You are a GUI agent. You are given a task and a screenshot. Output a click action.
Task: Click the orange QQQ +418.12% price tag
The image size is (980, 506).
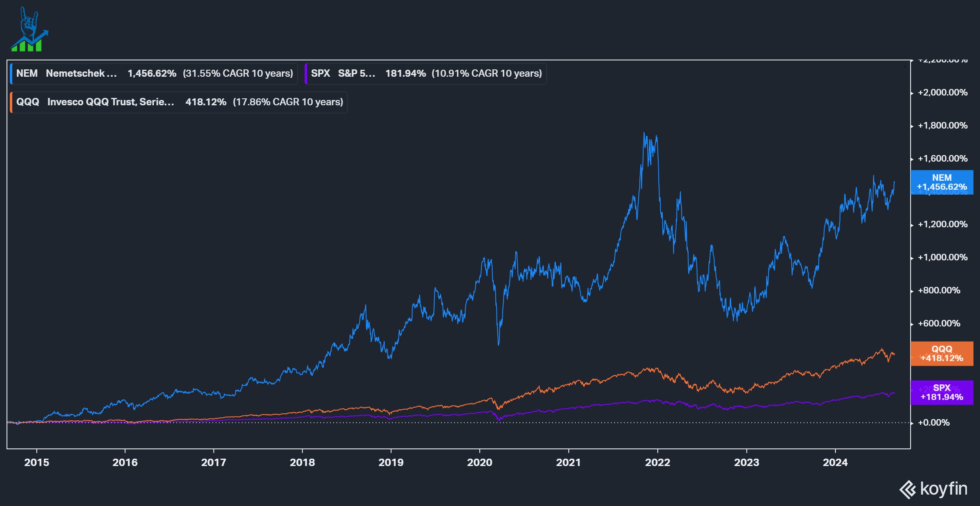coord(942,354)
